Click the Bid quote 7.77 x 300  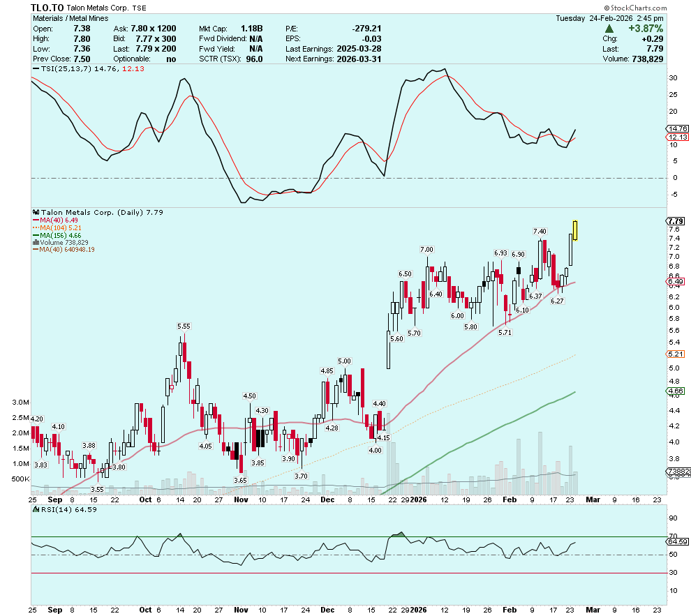(156, 39)
